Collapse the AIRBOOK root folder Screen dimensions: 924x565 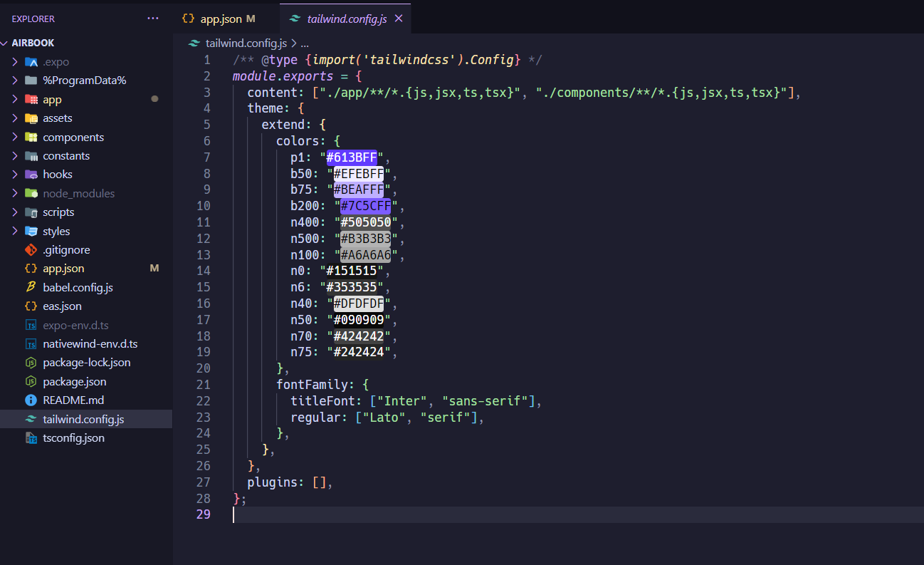(6, 43)
